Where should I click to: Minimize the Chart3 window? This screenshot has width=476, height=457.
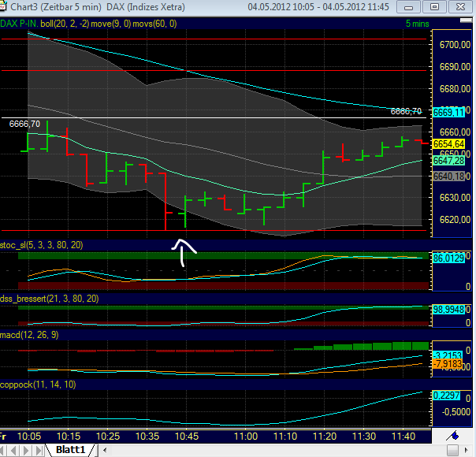click(408, 7)
